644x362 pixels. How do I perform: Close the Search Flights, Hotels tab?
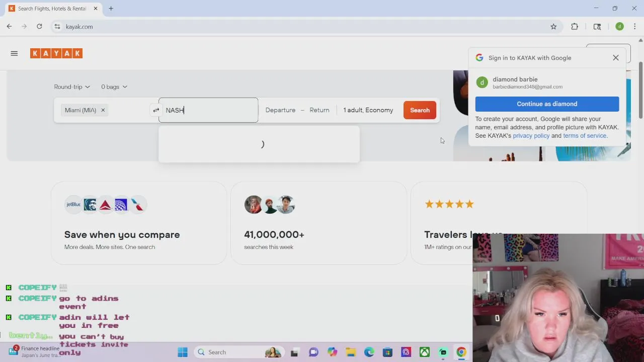(95, 9)
